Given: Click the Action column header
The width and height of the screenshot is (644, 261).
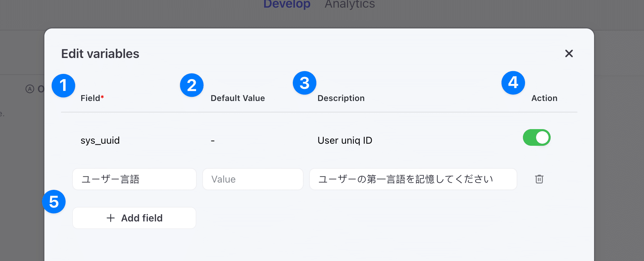Looking at the screenshot, I should pyautogui.click(x=544, y=98).
